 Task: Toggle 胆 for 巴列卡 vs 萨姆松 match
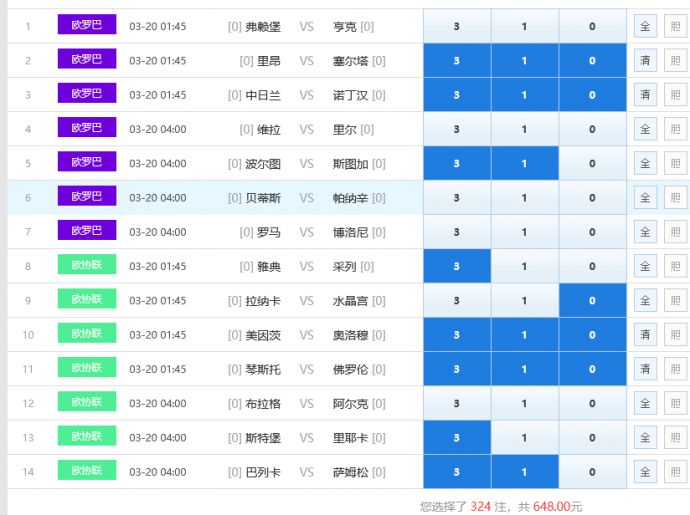[x=675, y=472]
